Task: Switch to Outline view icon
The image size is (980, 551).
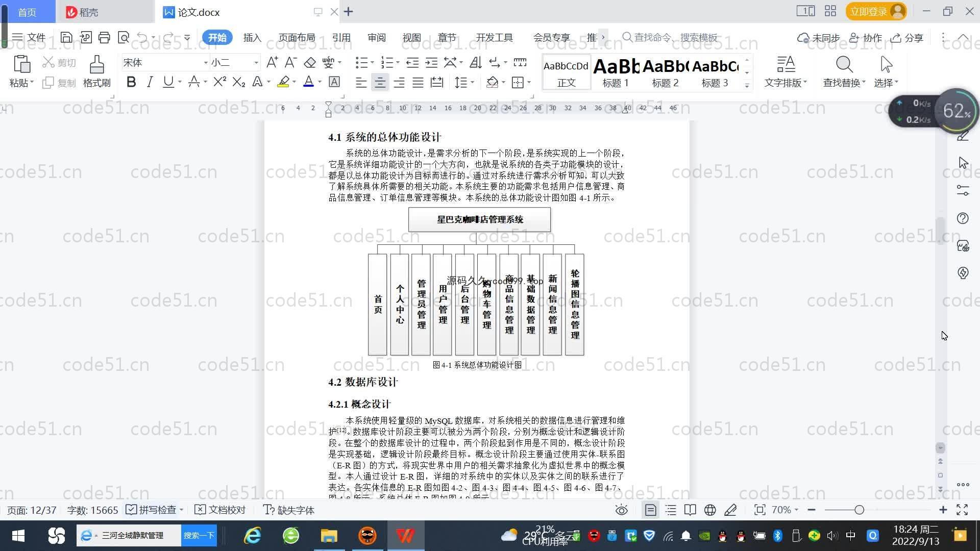Action: click(x=671, y=510)
